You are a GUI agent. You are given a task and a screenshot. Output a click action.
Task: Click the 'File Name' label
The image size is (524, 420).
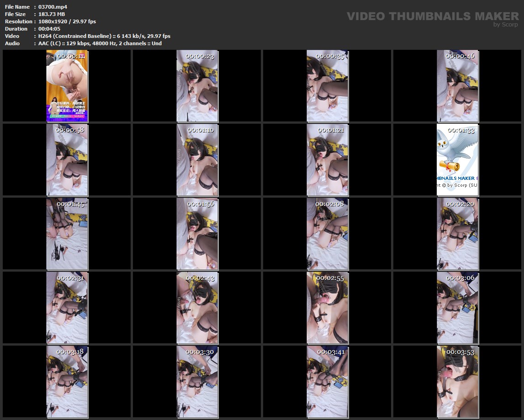tap(17, 7)
